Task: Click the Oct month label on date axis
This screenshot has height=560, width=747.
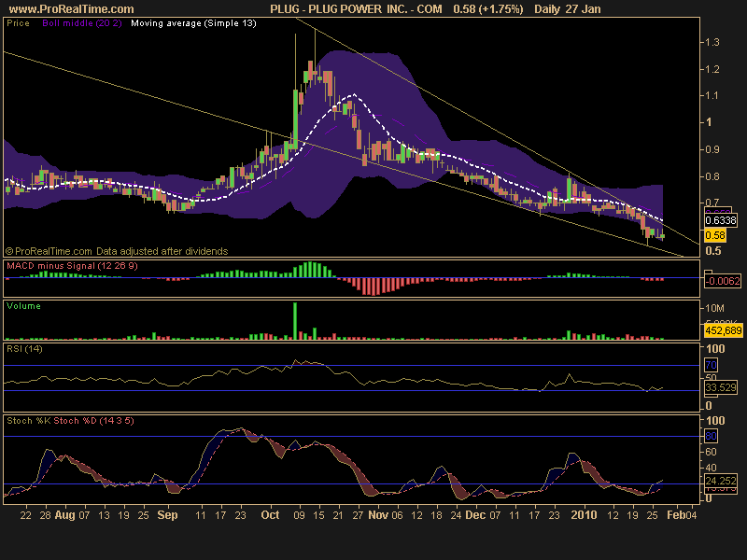Action: point(270,515)
